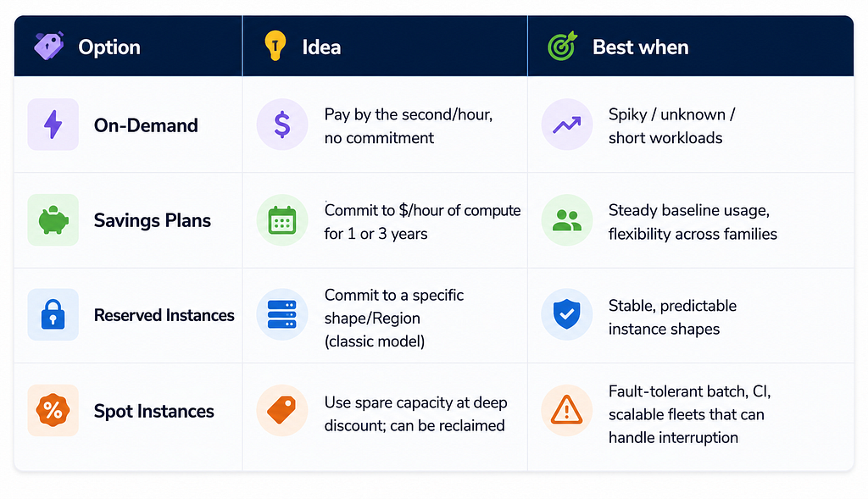This screenshot has height=499, width=868.
Task: Select the blue padlock Reserved Instances icon
Action: (53, 314)
